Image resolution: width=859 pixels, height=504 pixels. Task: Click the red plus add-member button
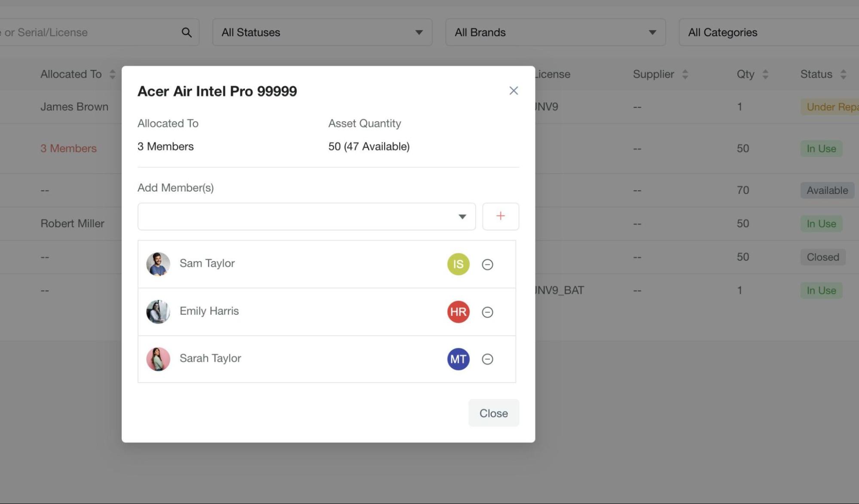[x=500, y=216]
